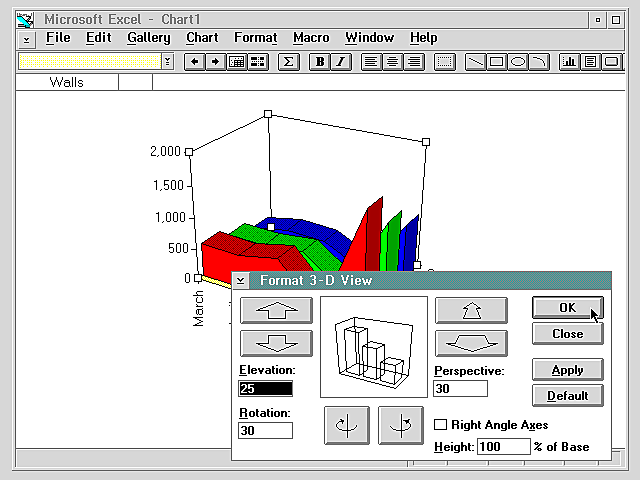Open the Gallery menu
Image resolution: width=640 pixels, height=480 pixels.
click(149, 38)
